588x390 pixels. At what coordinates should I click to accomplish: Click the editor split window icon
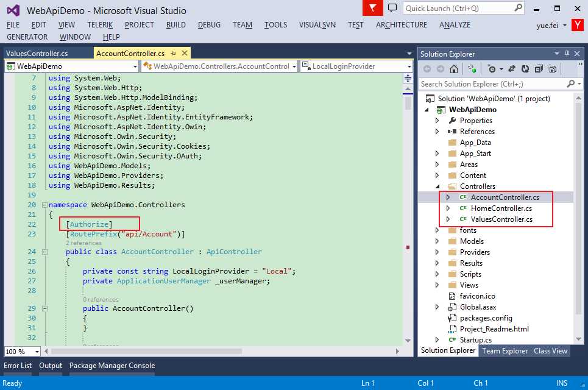click(x=408, y=78)
